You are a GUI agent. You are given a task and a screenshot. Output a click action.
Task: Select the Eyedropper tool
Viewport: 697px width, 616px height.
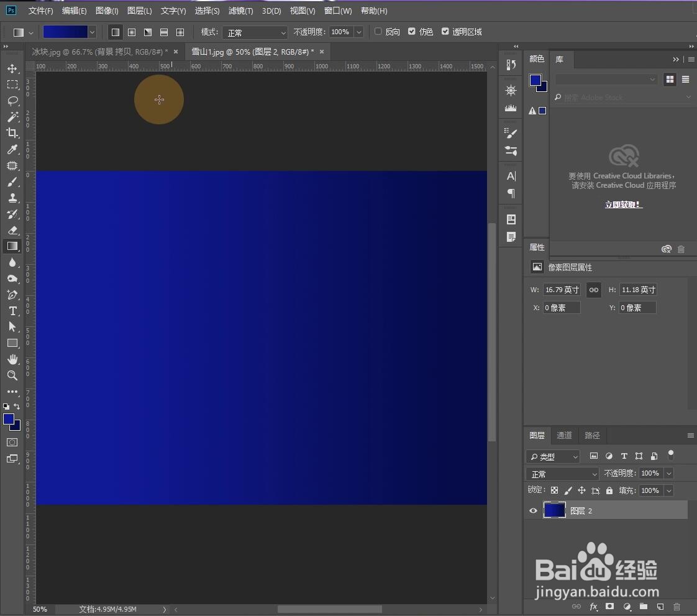click(12, 149)
